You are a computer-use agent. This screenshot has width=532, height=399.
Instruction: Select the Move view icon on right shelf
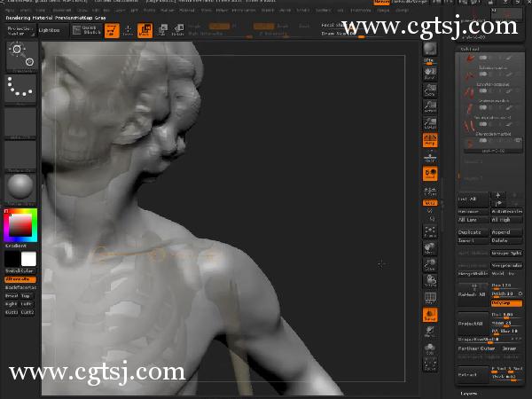[430, 248]
